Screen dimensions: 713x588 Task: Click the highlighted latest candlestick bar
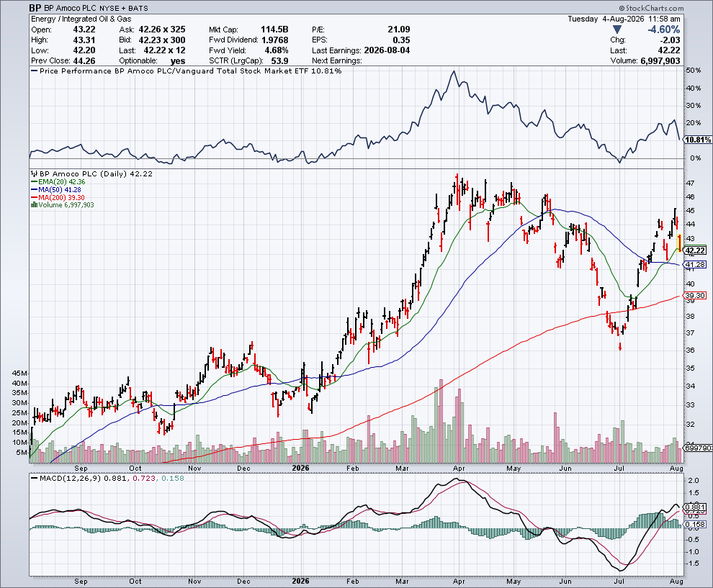[679, 243]
